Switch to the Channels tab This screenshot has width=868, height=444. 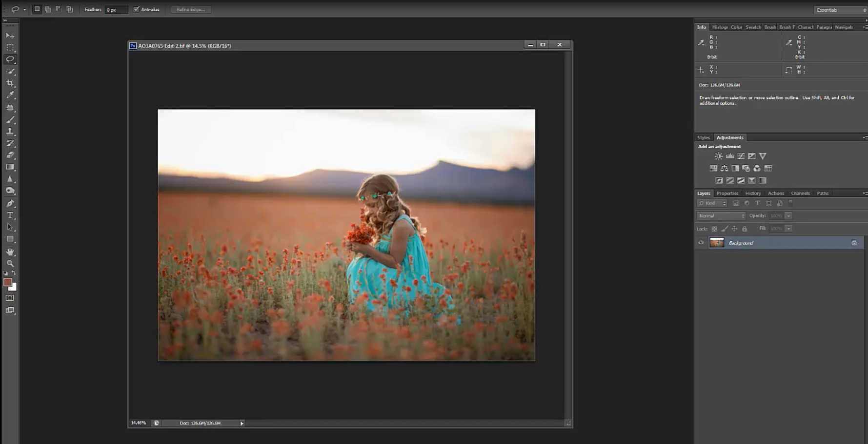click(800, 193)
